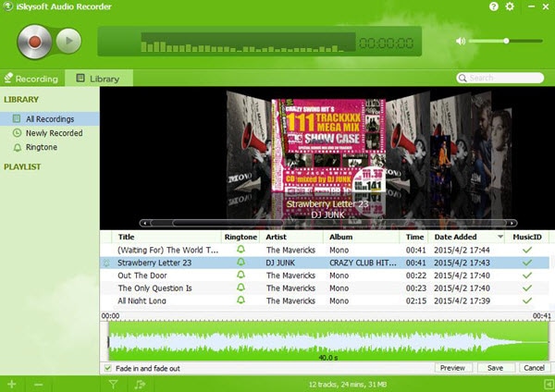The image size is (555, 392).
Task: Click the collapse panel icon at bottom right corner
Action: point(549,385)
